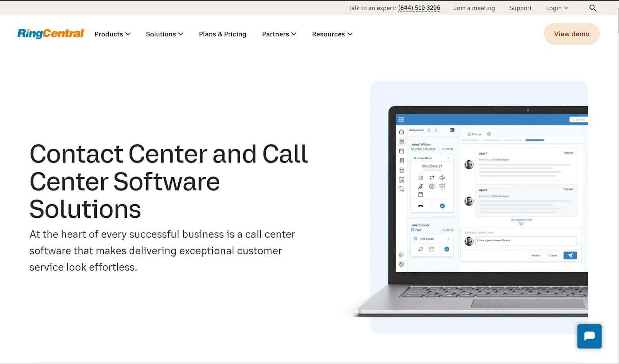Viewport: 619px width, 364px height.
Task: Click kebab menu on Jenny Wilson card
Action: click(449, 158)
